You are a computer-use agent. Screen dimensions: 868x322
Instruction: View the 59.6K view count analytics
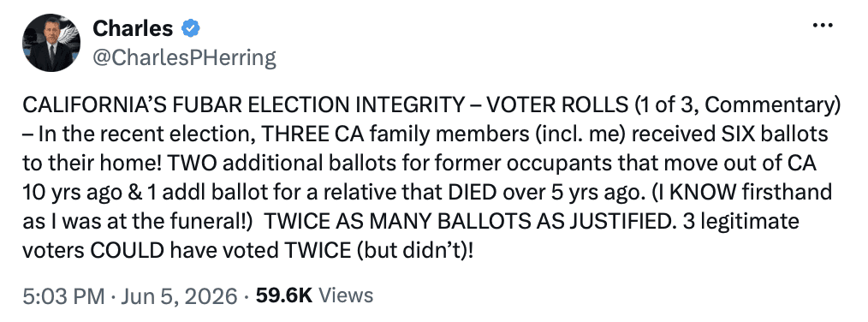click(x=284, y=295)
